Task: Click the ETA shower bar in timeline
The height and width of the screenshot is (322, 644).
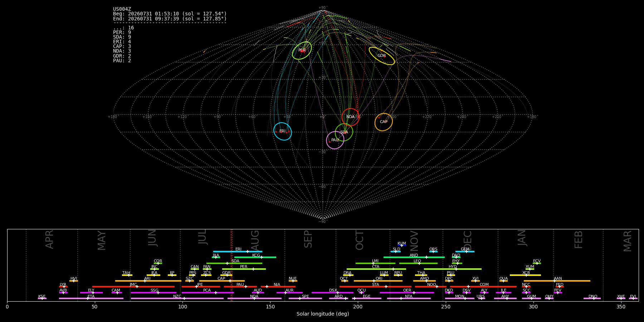Action: coord(91,298)
